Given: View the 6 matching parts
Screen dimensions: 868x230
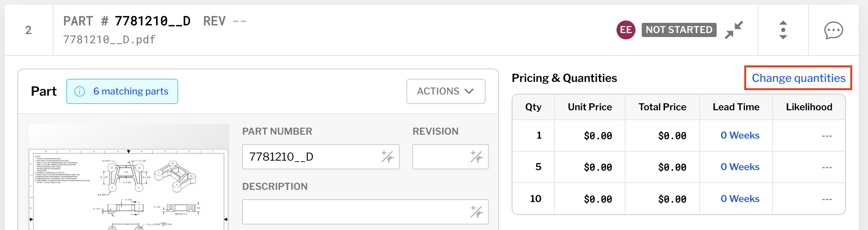Looking at the screenshot, I should coord(130,91).
